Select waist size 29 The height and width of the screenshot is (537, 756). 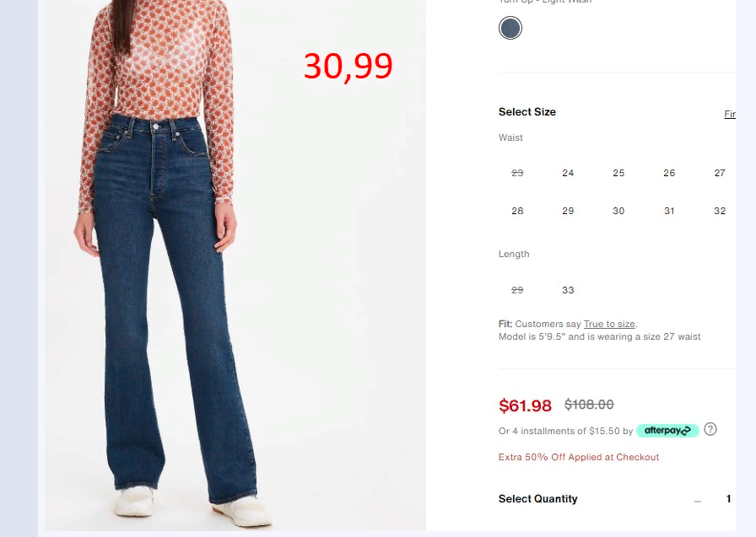(x=568, y=211)
